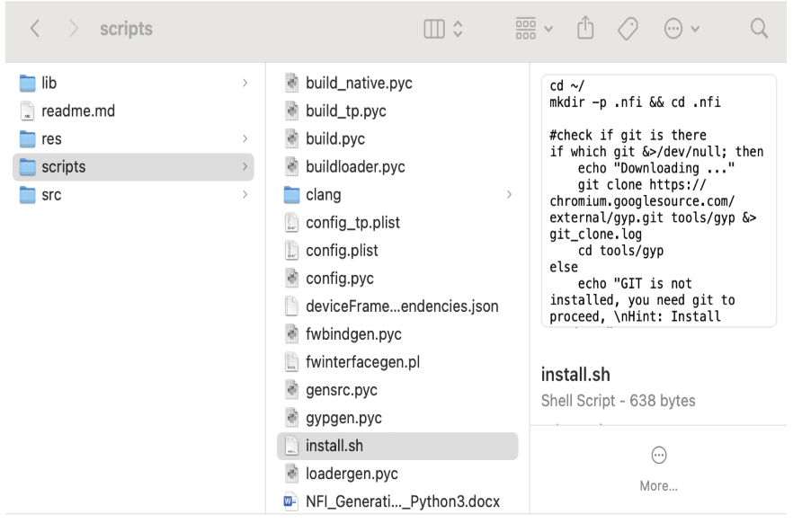Click the gypgen.pyc file name
The height and width of the screenshot is (532, 793).
pos(343,418)
